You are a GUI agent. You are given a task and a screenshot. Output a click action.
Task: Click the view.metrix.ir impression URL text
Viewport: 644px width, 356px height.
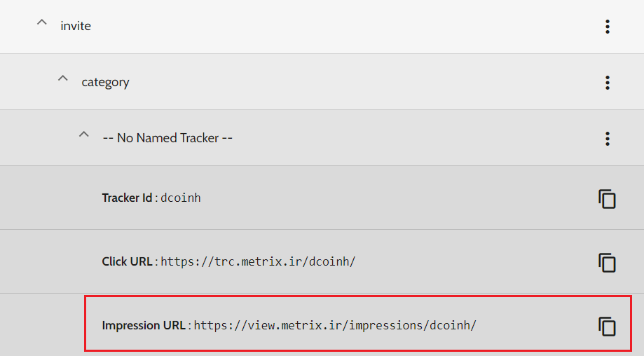tap(335, 325)
